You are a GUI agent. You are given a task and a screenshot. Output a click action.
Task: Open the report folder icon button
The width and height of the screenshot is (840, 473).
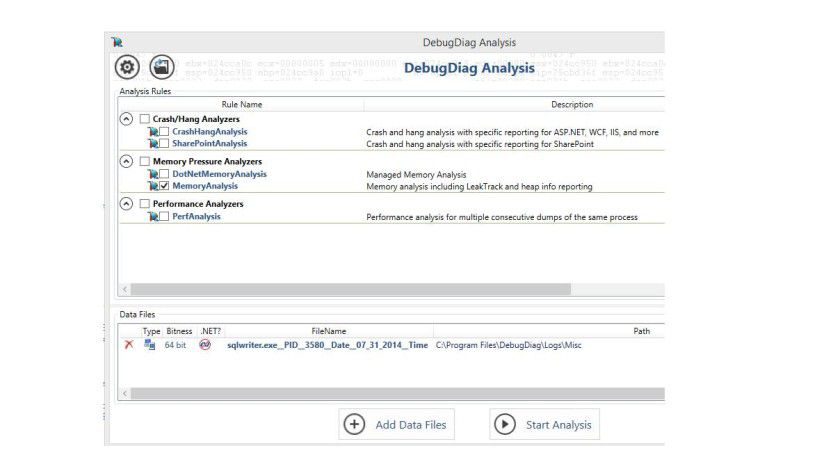tap(162, 67)
